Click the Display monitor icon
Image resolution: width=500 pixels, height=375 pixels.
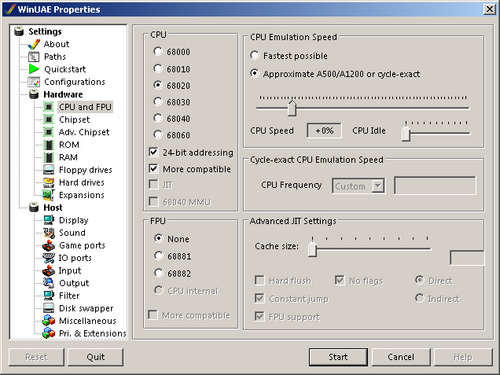click(x=49, y=220)
